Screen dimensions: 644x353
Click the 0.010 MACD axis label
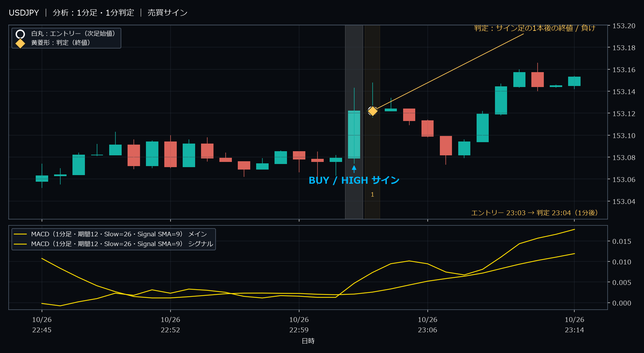(622, 262)
